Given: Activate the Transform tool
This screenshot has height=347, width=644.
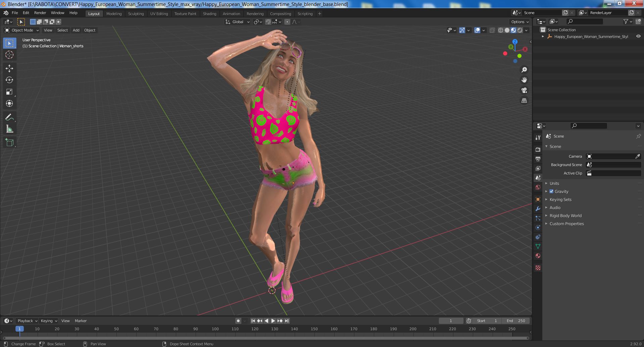Looking at the screenshot, I should 9,104.
